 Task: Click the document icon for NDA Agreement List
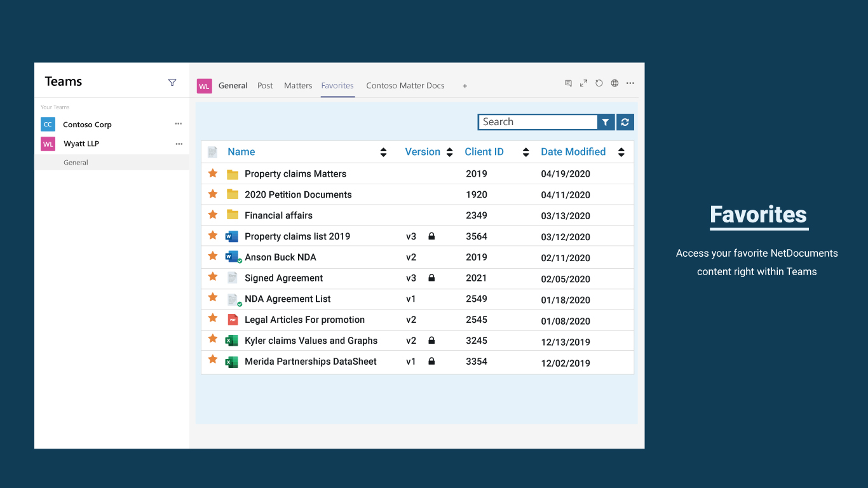(x=234, y=299)
